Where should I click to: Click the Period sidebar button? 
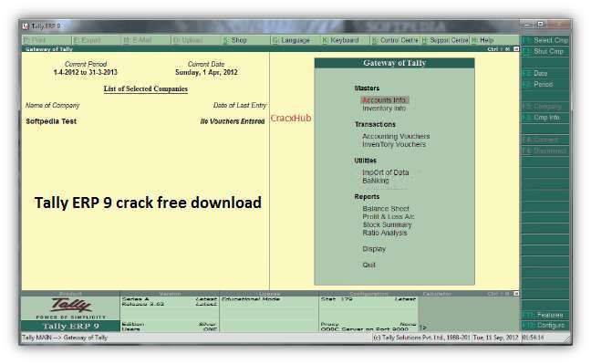(545, 84)
